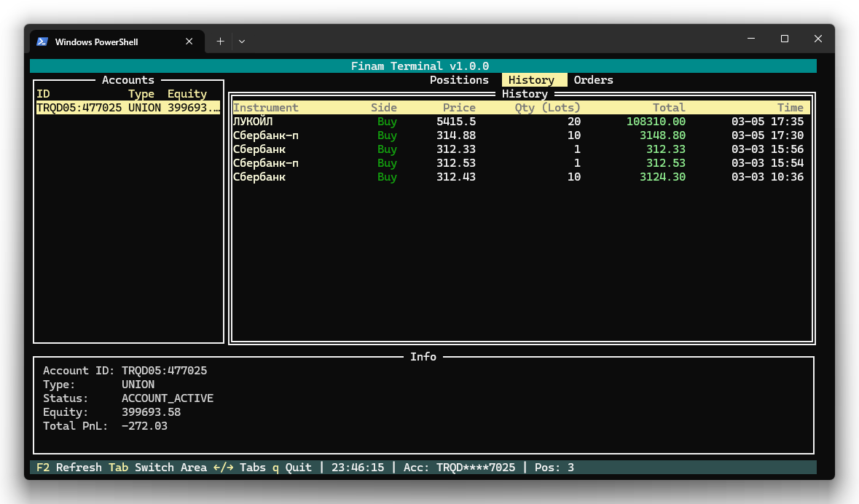Click the Time column header
The height and width of the screenshot is (504, 859).
(790, 108)
